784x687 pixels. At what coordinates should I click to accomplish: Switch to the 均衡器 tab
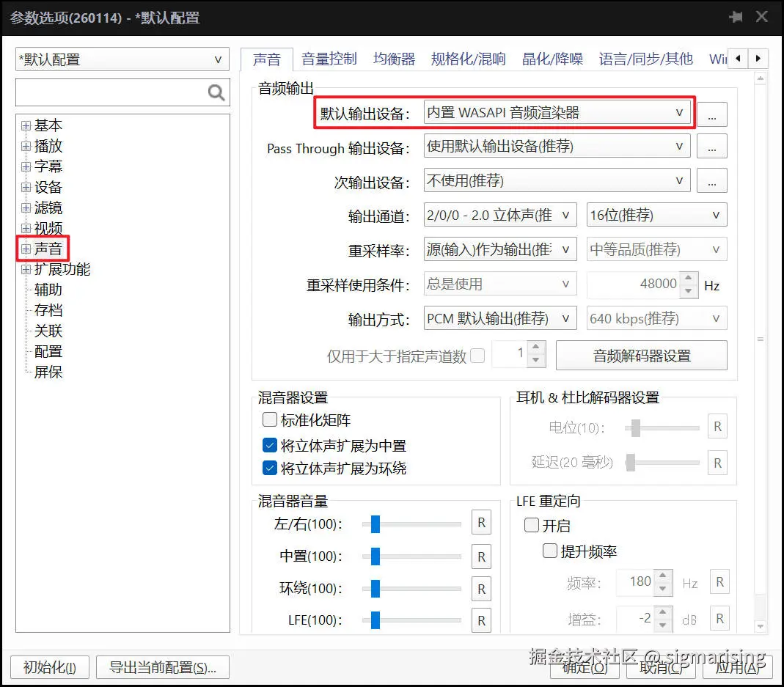point(394,59)
